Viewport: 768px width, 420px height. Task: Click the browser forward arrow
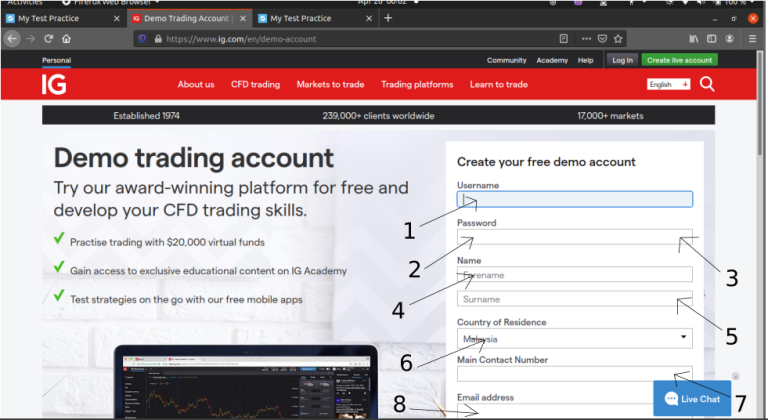click(x=30, y=39)
